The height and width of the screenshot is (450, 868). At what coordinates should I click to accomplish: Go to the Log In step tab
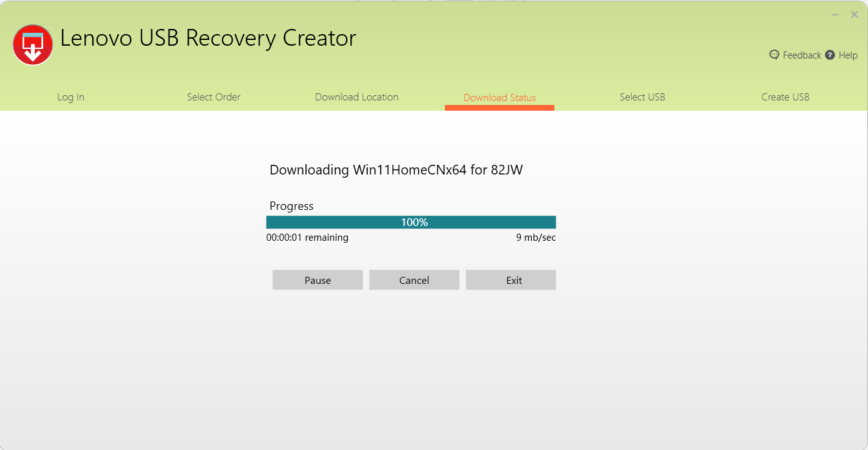coord(71,97)
